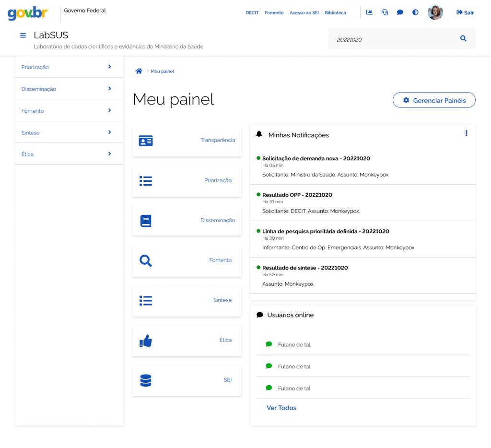Click the Ver Todos link

pyautogui.click(x=281, y=408)
